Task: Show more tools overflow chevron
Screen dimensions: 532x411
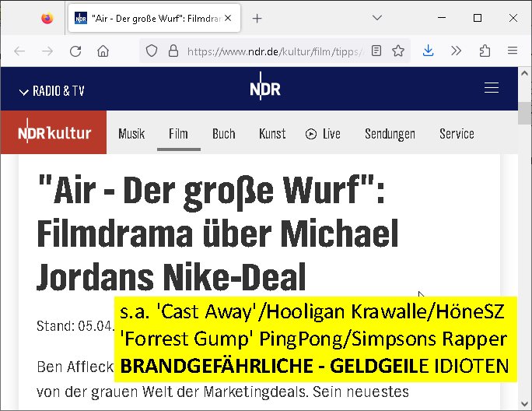Action: (457, 51)
